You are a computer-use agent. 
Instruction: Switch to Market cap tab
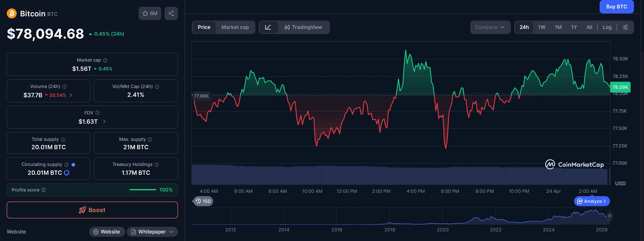click(x=235, y=27)
